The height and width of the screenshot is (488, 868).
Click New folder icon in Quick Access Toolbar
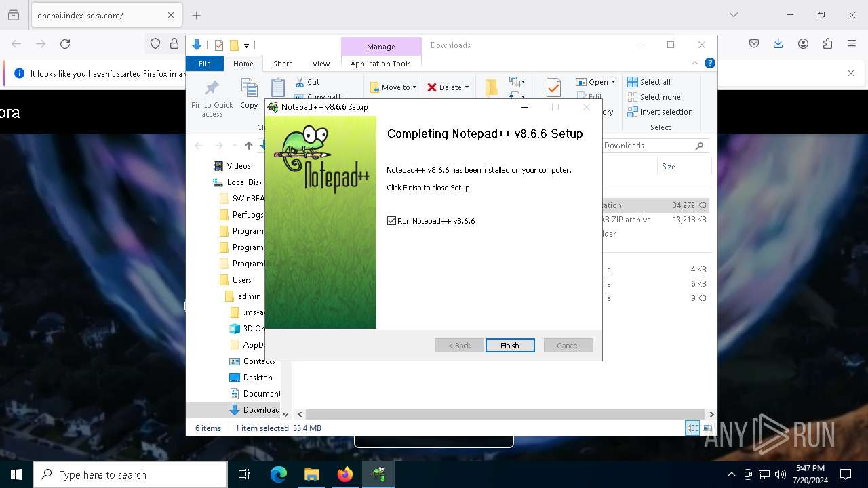coord(234,45)
